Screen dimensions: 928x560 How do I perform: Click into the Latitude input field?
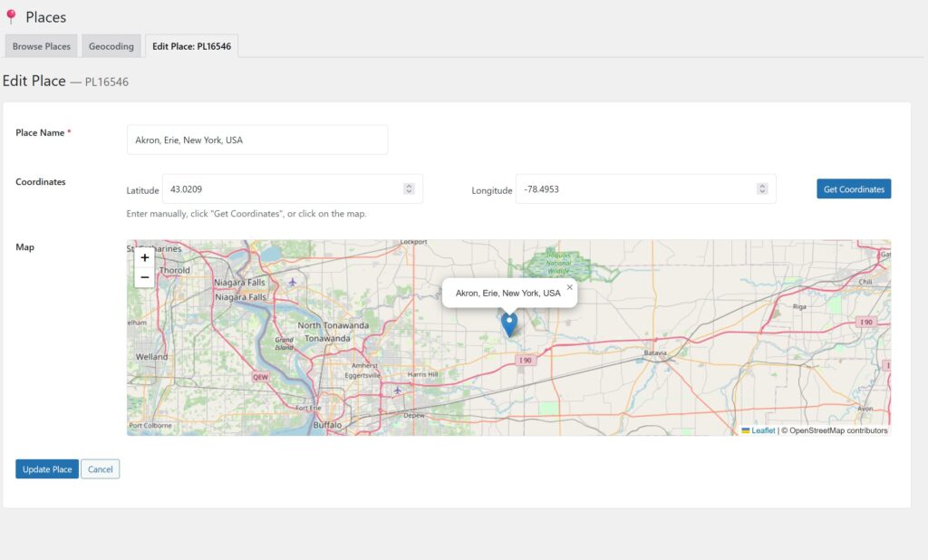[x=281, y=189]
